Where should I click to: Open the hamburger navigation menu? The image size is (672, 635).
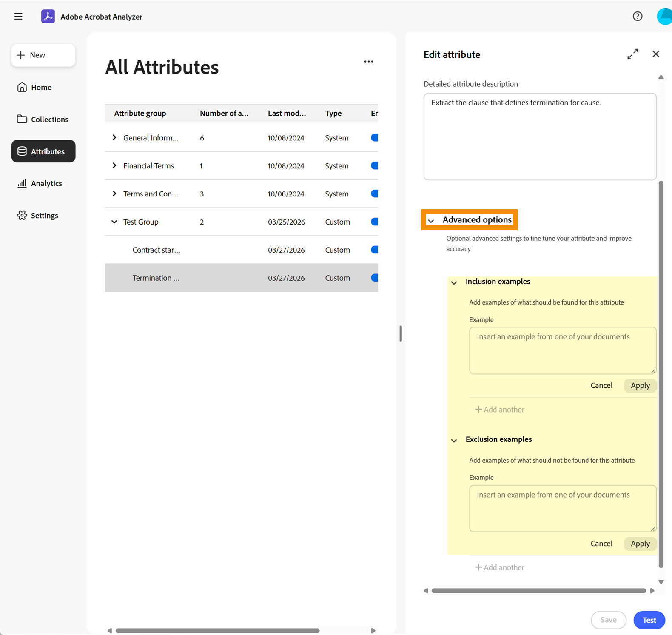[x=18, y=17]
